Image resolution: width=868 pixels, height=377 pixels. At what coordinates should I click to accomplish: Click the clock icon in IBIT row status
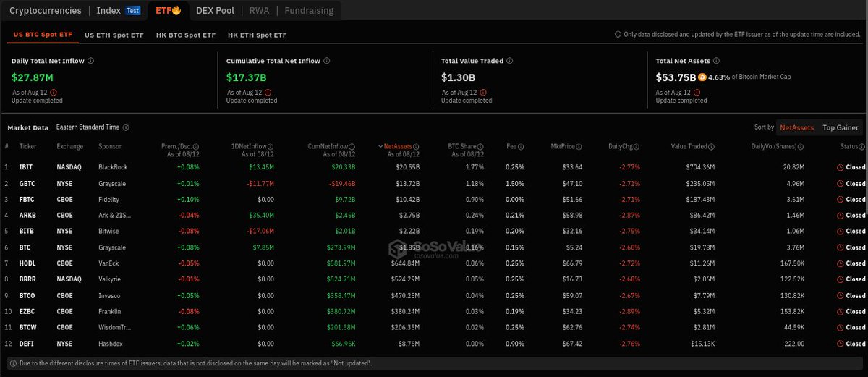pos(840,167)
